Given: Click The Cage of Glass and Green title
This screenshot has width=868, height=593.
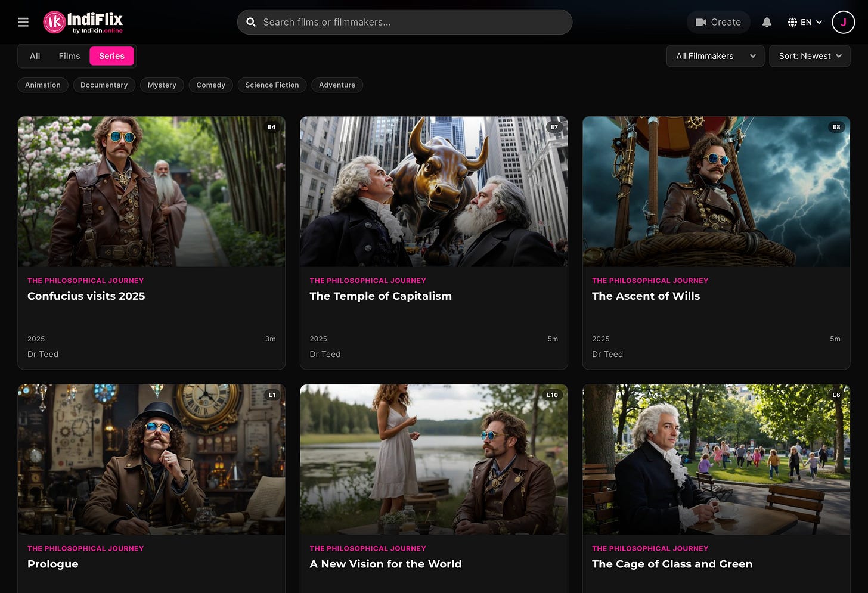Looking at the screenshot, I should coord(672,564).
